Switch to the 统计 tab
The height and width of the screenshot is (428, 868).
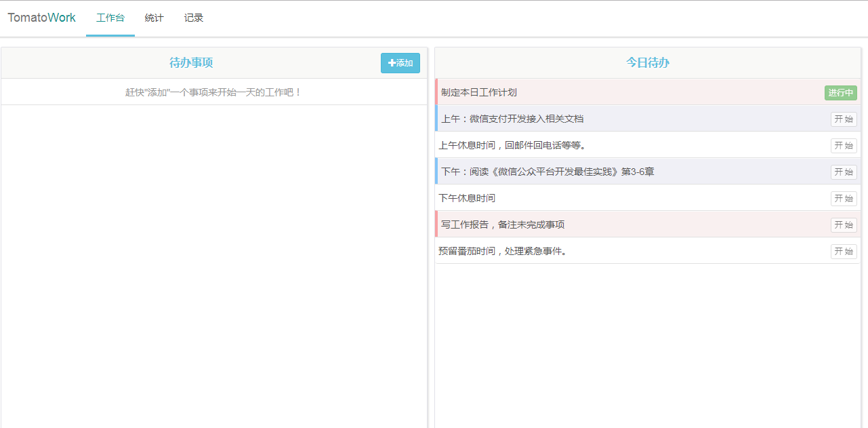(x=154, y=18)
